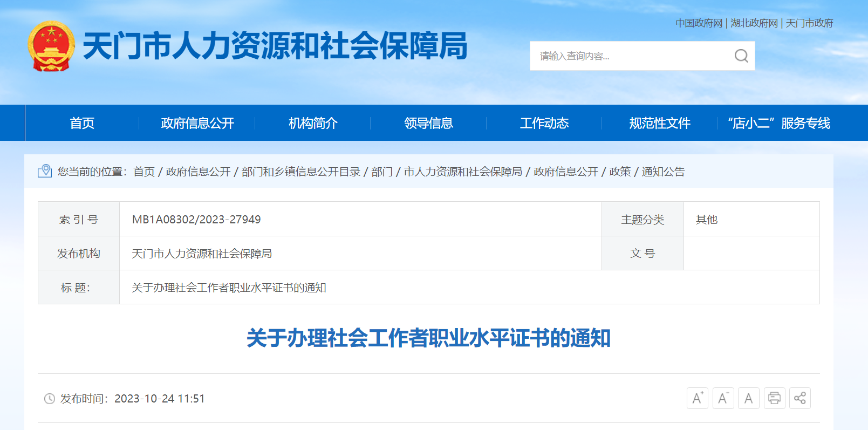The image size is (868, 430).
Task: Visit the 中国政府网 link
Action: 699,23
